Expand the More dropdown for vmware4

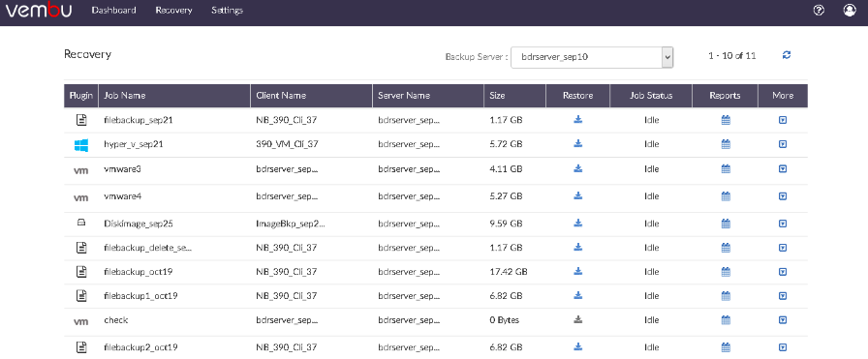(783, 195)
